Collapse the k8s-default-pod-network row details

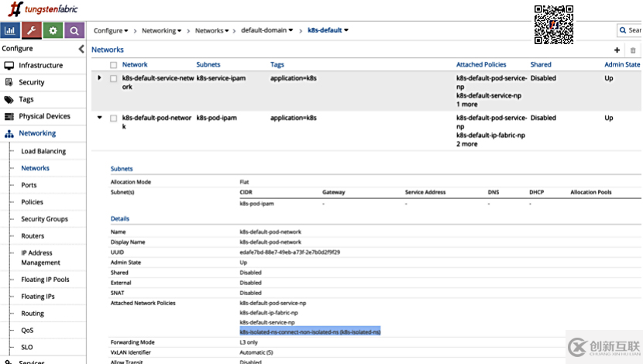pos(99,118)
